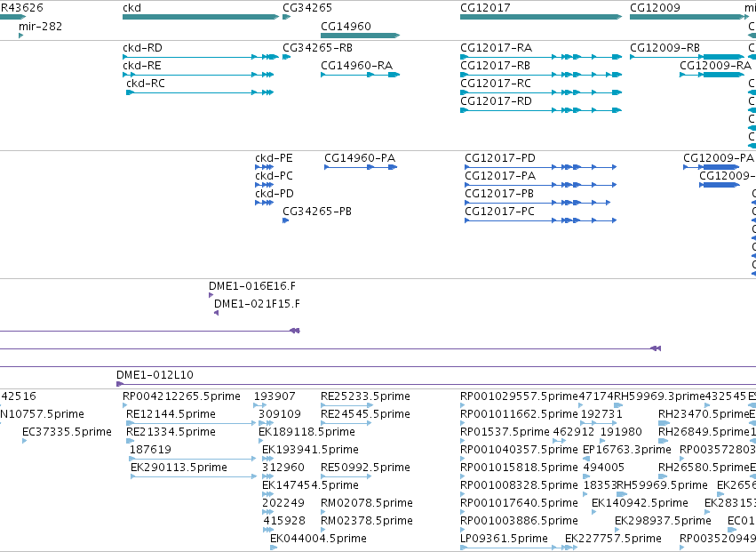
Task: Click the EK193941.5prime EST
Action: coord(268,459)
